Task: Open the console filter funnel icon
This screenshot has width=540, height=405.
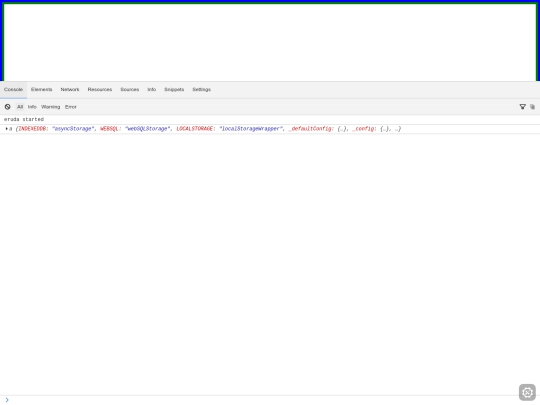Action: [x=522, y=107]
